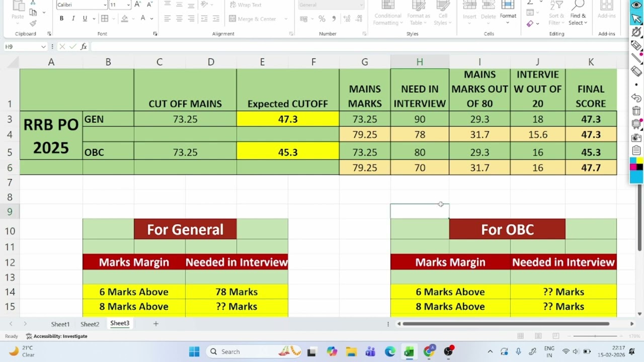Click the horizontal scrollbar right arrow

[632, 324]
